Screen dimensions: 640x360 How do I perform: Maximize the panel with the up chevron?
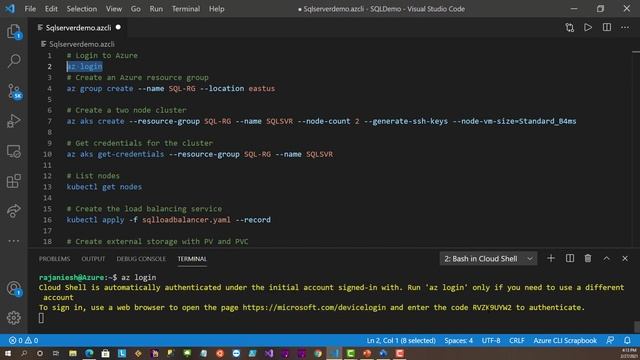tap(607, 258)
